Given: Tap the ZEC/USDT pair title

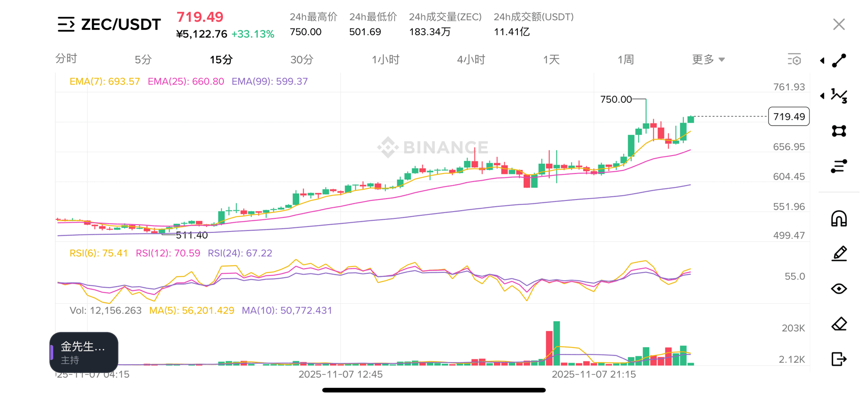Looking at the screenshot, I should 121,24.
